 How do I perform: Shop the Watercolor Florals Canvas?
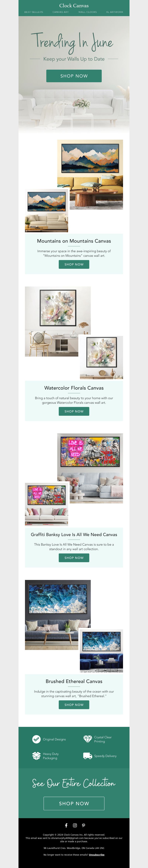[x=74, y=411]
